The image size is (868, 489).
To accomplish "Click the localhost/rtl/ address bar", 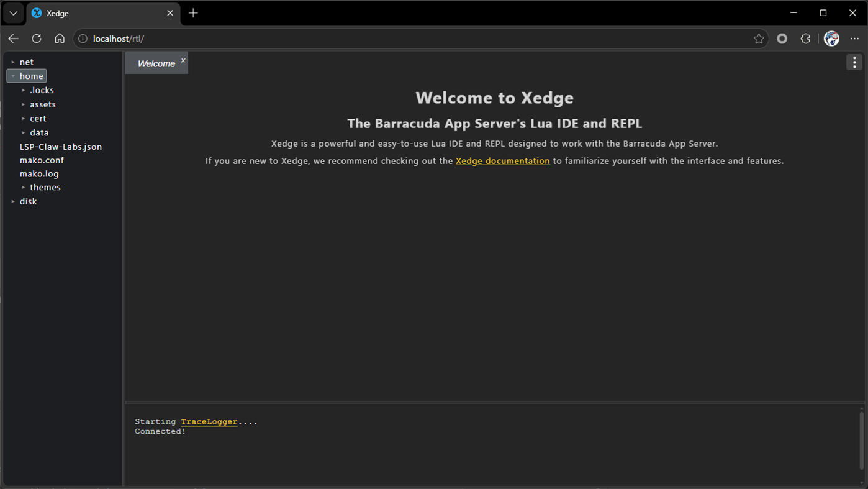I will pyautogui.click(x=421, y=39).
